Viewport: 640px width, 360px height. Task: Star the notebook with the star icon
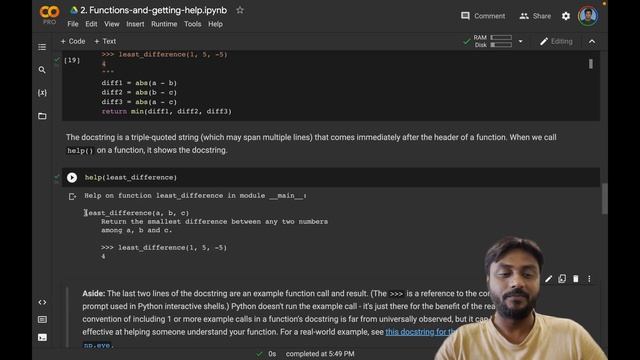(240, 10)
